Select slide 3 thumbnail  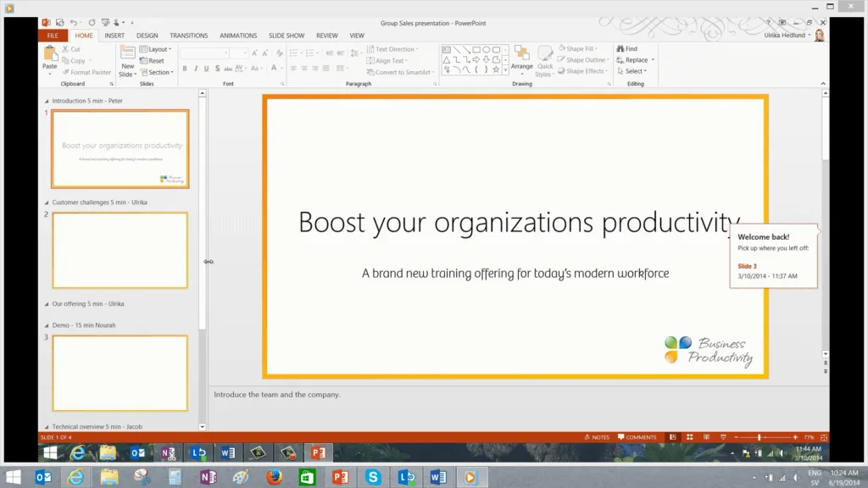pyautogui.click(x=120, y=373)
